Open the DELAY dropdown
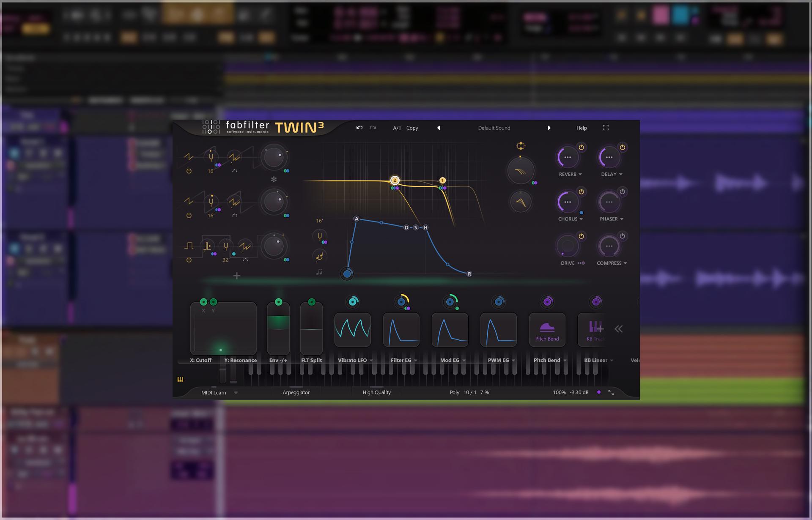 coord(612,174)
